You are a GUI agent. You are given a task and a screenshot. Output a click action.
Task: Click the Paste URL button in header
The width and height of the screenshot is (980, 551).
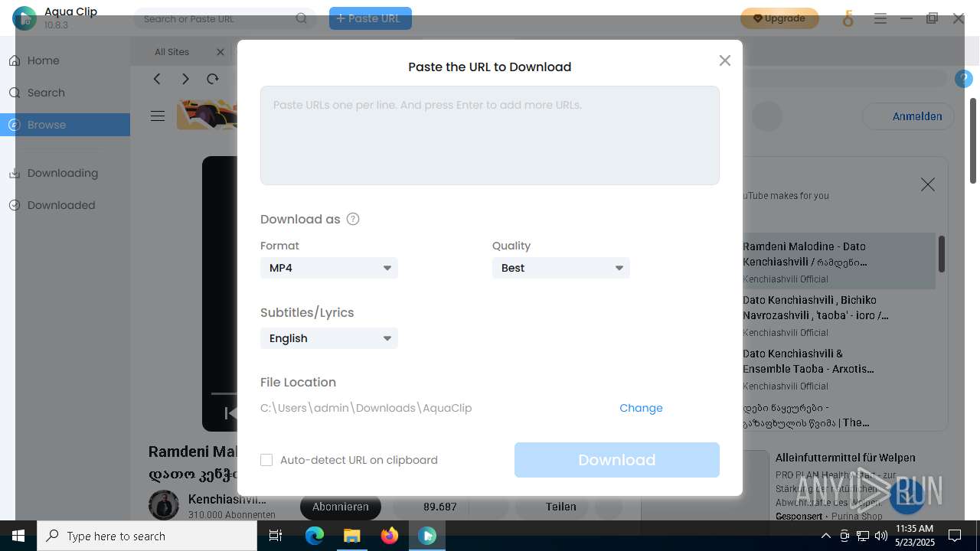coord(371,18)
